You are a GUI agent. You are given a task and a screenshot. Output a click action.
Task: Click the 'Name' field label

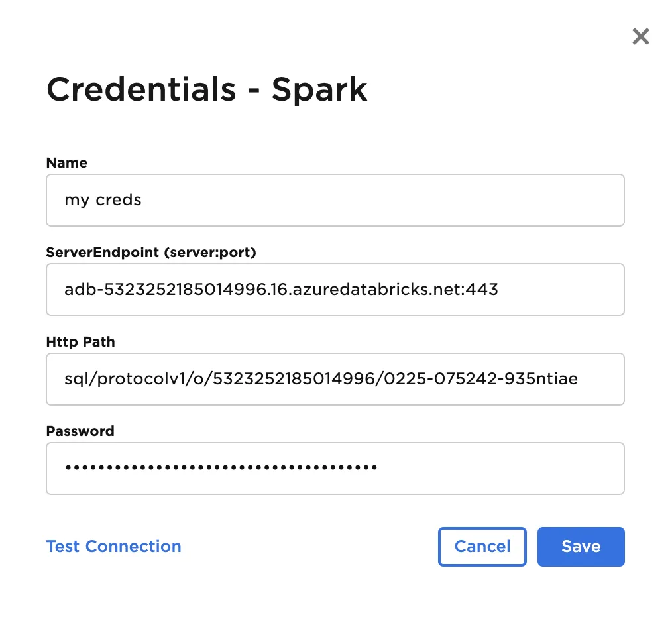click(x=66, y=163)
